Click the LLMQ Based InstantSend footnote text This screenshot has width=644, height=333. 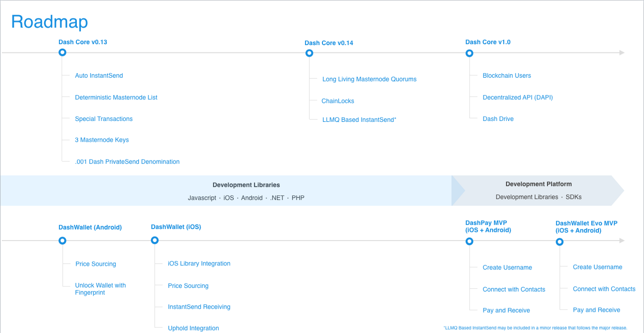535,328
